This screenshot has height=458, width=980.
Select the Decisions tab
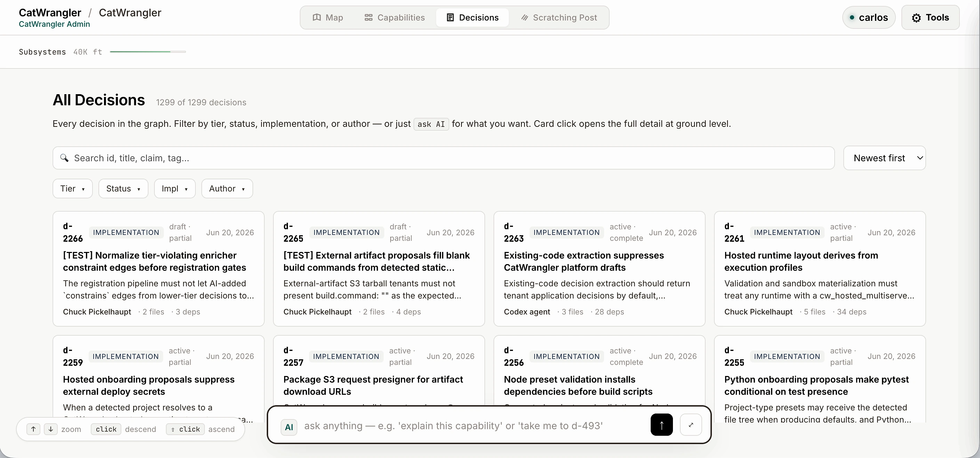click(472, 17)
